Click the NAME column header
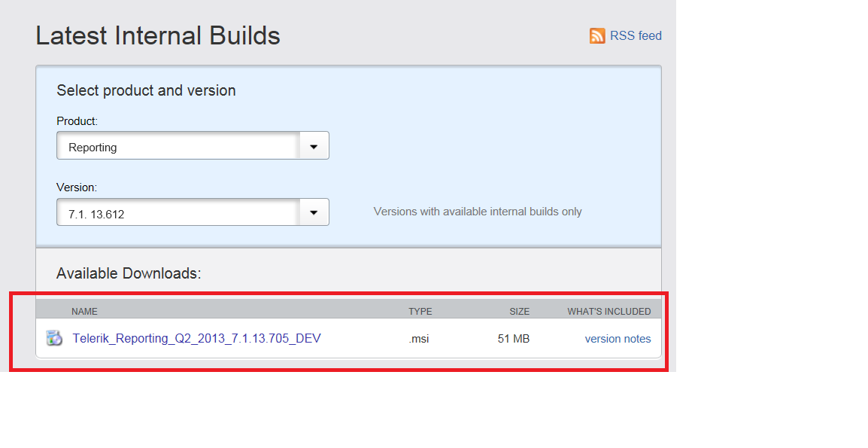Image resolution: width=868 pixels, height=448 pixels. click(x=84, y=312)
